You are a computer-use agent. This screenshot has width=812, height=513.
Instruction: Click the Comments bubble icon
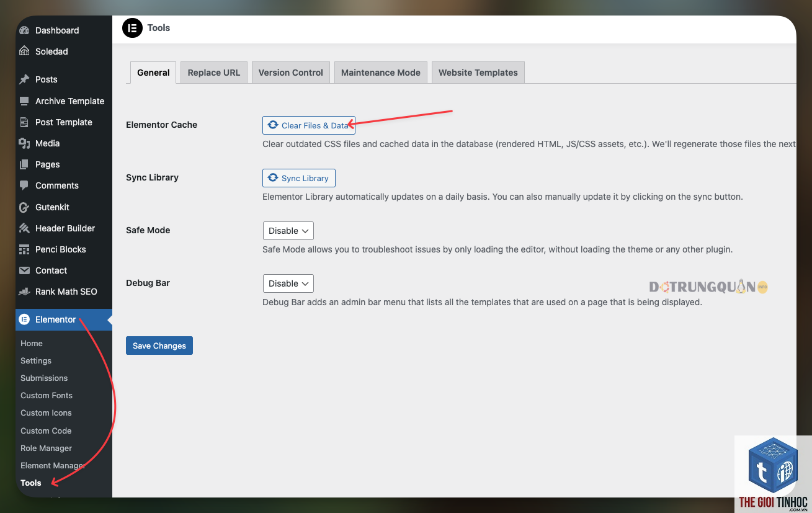tap(24, 185)
